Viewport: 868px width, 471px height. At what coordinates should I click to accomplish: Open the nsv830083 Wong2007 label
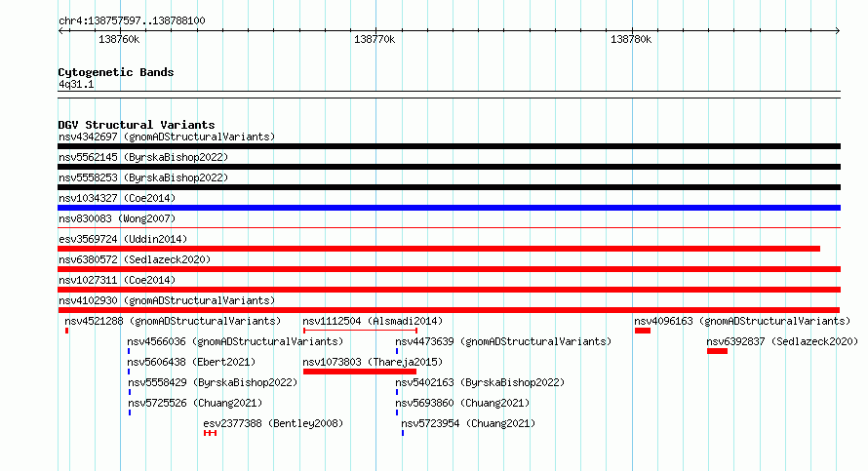117,218
